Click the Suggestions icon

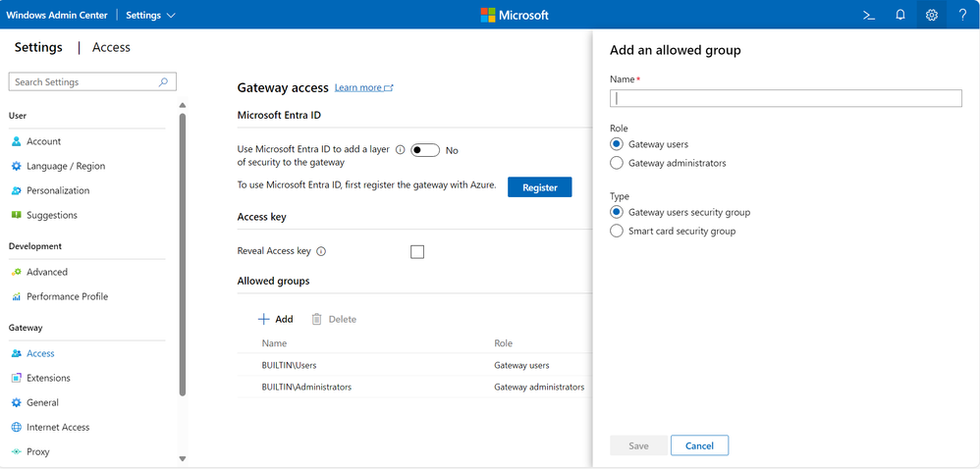coord(17,215)
